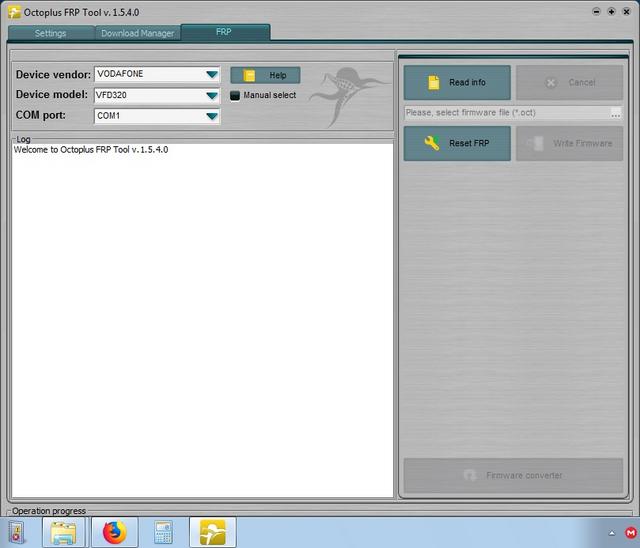Viewport: 640px width, 548px height.
Task: Click the Help button
Action: click(265, 75)
